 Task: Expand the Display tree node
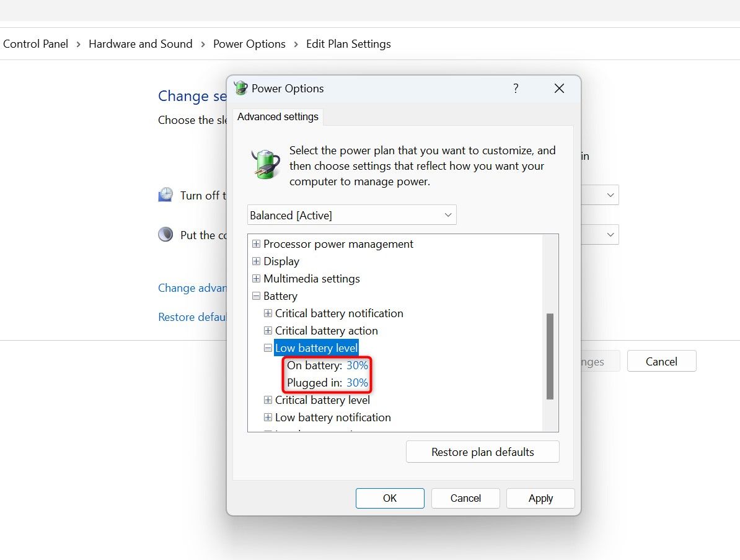[256, 261]
